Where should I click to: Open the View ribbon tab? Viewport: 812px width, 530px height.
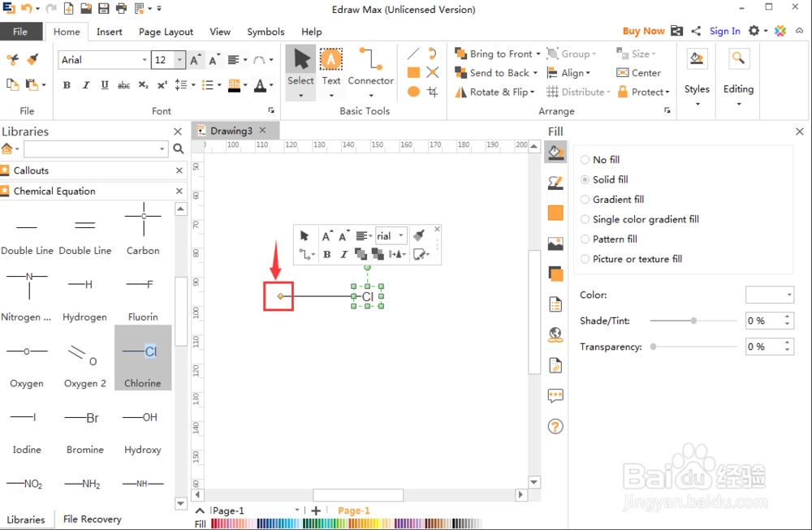220,32
